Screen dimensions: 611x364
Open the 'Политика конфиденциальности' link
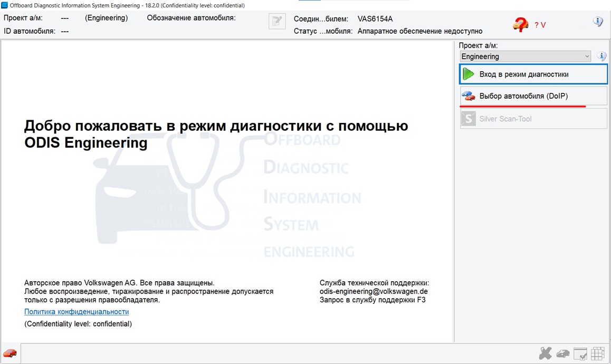[77, 312]
